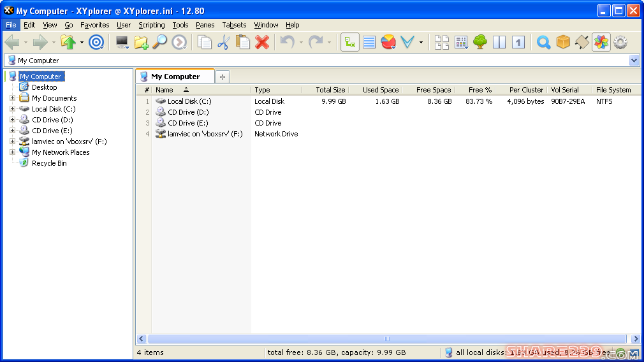Click the red Delete X icon
The image size is (644, 362).
tap(262, 42)
